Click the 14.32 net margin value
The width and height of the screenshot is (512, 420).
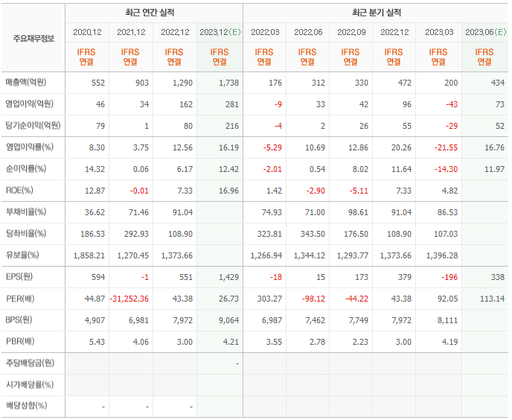95,169
